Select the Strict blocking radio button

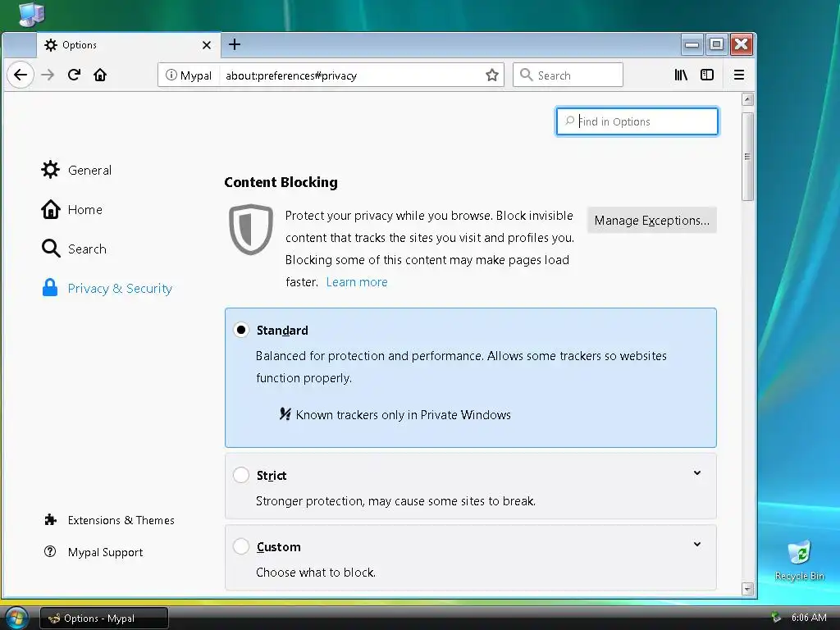(x=241, y=475)
